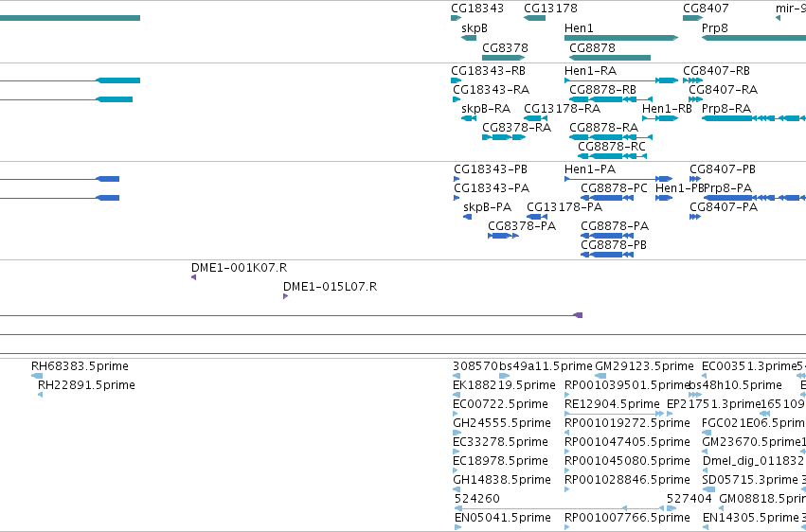This screenshot has width=806, height=532.
Task: Select protein CG18343-PB label
Action: pos(491,168)
